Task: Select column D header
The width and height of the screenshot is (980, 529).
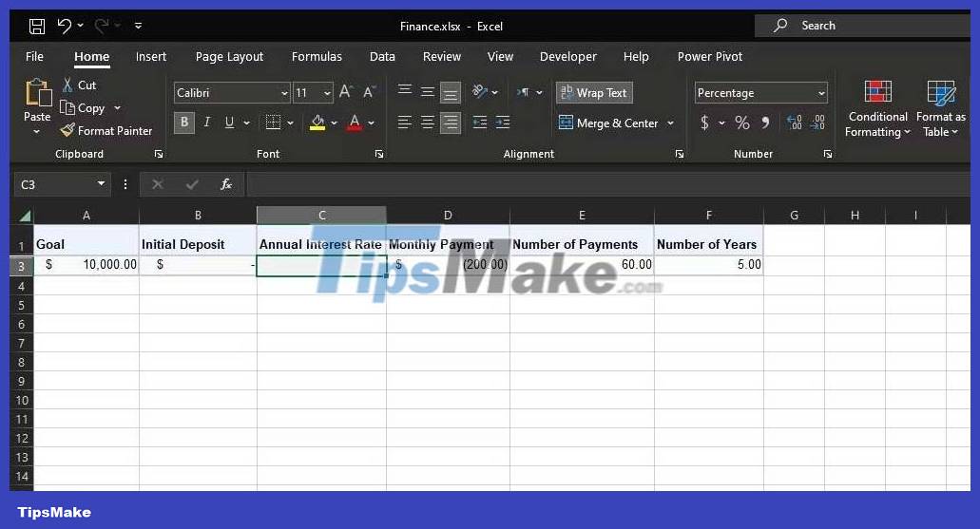Action: 448,216
